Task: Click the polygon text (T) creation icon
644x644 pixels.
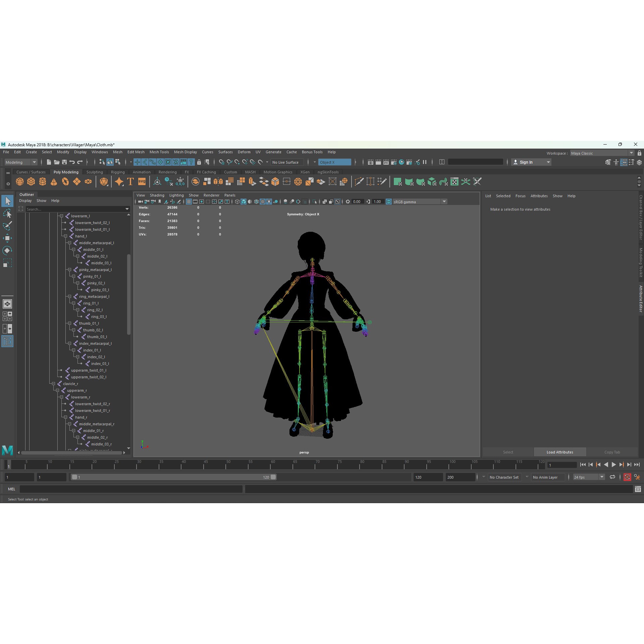Action: coord(130,181)
